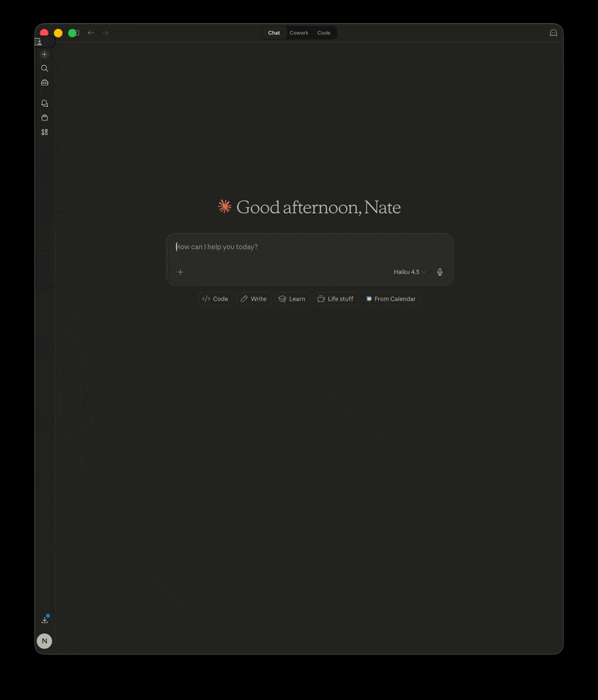
Task: Click the plus icon inside the message box
Action: pos(180,272)
